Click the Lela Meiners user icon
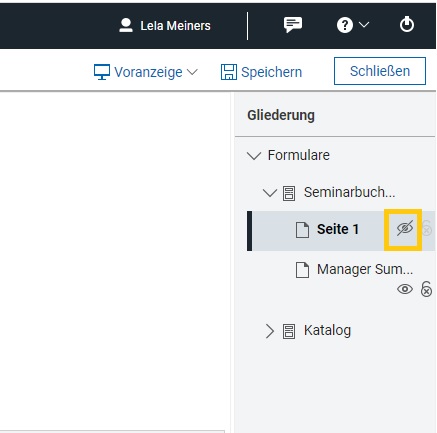Image resolution: width=437 pixels, height=433 pixels. tap(126, 25)
